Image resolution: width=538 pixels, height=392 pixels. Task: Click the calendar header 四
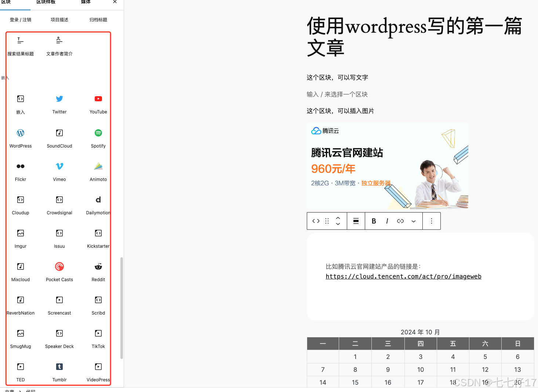click(421, 344)
